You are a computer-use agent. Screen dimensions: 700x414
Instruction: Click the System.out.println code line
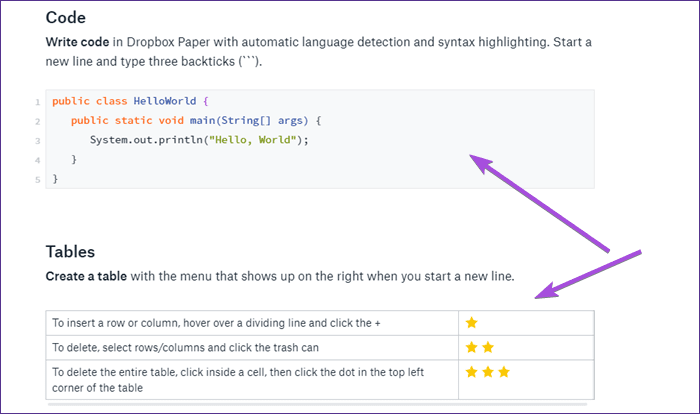coord(199,140)
